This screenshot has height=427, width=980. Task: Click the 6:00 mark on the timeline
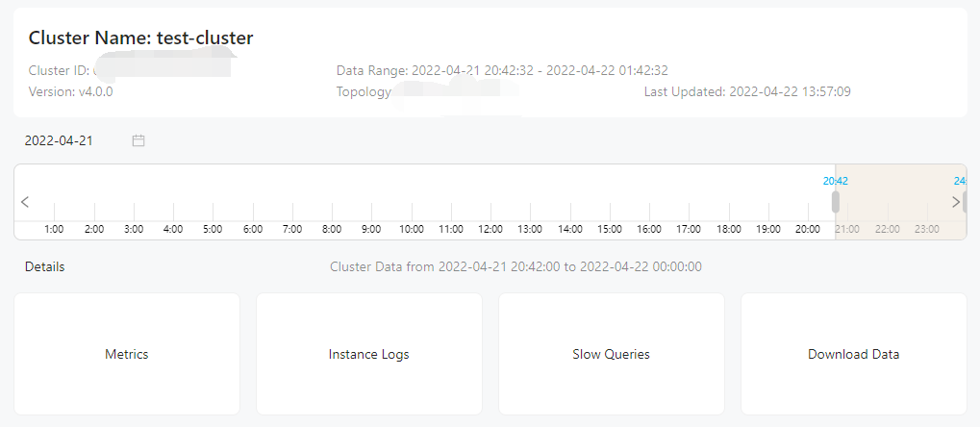tap(253, 230)
